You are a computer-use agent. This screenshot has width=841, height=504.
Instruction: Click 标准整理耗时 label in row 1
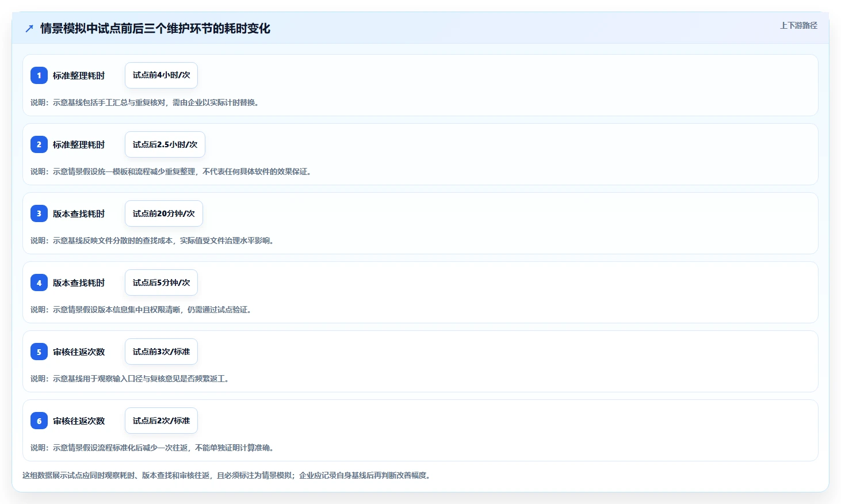[79, 75]
